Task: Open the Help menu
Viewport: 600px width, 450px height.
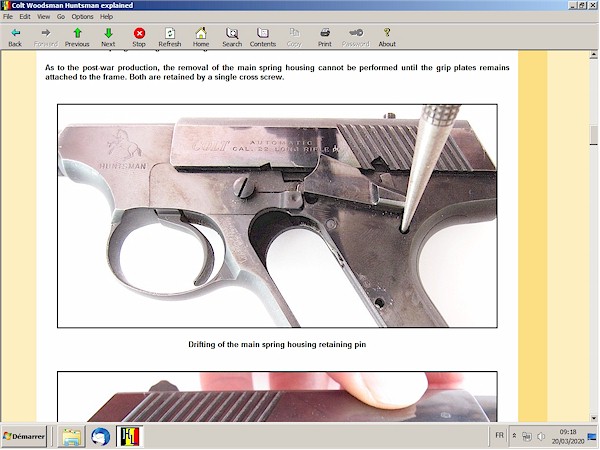Action: (106, 16)
